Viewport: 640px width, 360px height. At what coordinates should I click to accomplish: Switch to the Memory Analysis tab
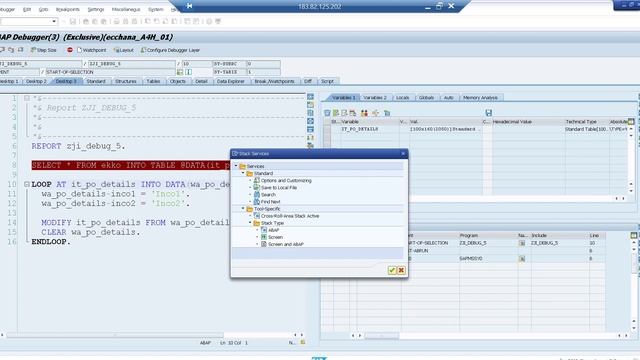480,98
